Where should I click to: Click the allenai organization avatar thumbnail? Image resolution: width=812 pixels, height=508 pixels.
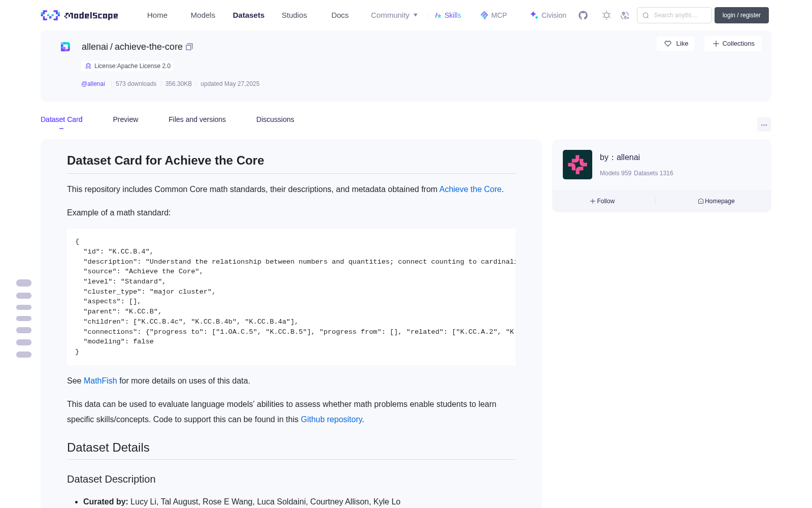(x=578, y=165)
